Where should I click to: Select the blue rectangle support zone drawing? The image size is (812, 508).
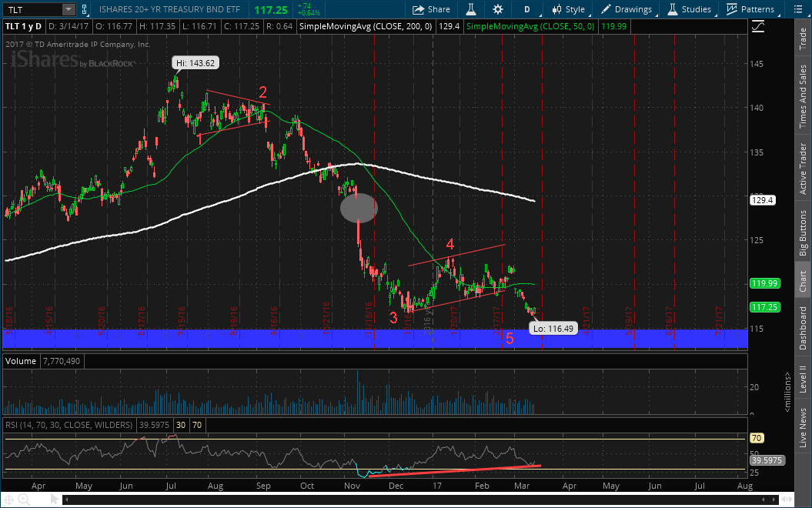[x=375, y=339]
